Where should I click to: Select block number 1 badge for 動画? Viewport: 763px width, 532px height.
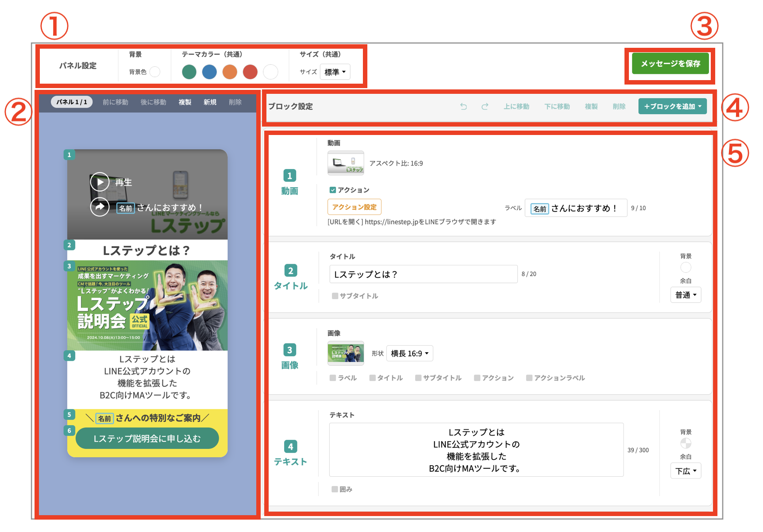[290, 176]
